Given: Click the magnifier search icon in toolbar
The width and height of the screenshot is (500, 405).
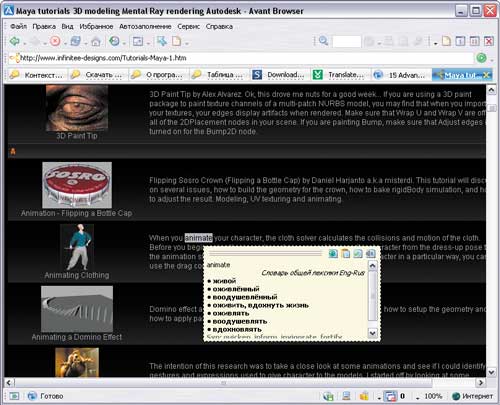Looking at the screenshot, I should tap(323, 41).
